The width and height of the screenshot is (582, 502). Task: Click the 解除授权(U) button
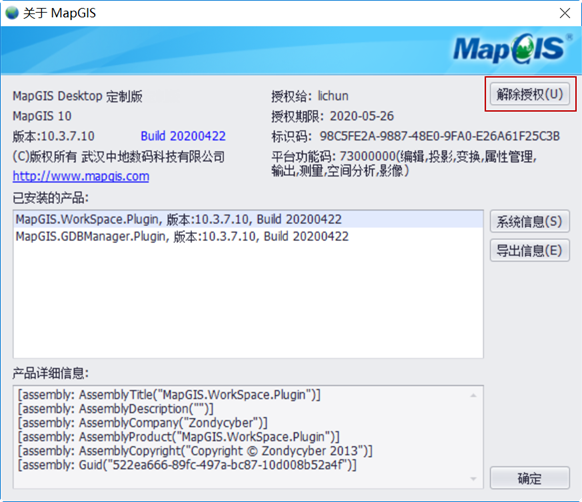click(x=530, y=94)
